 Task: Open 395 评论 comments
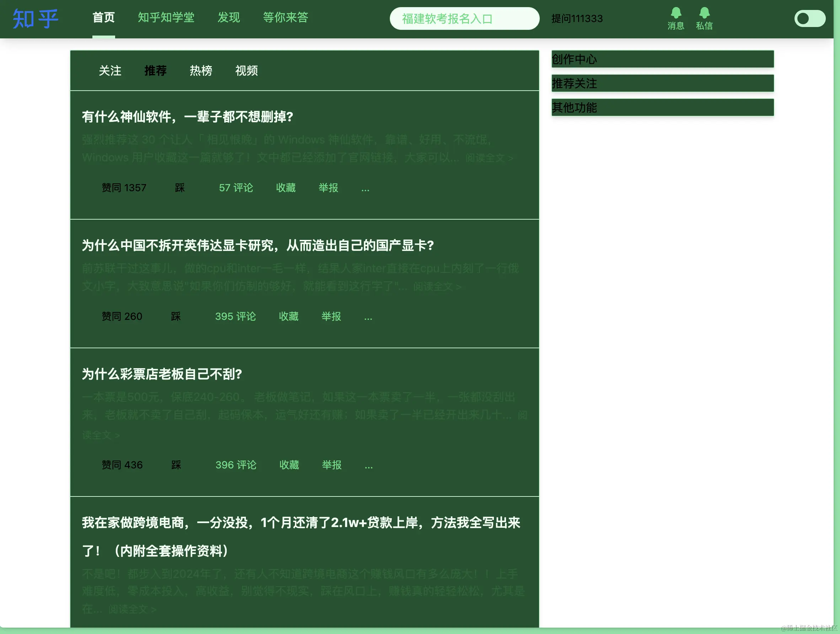(x=236, y=316)
